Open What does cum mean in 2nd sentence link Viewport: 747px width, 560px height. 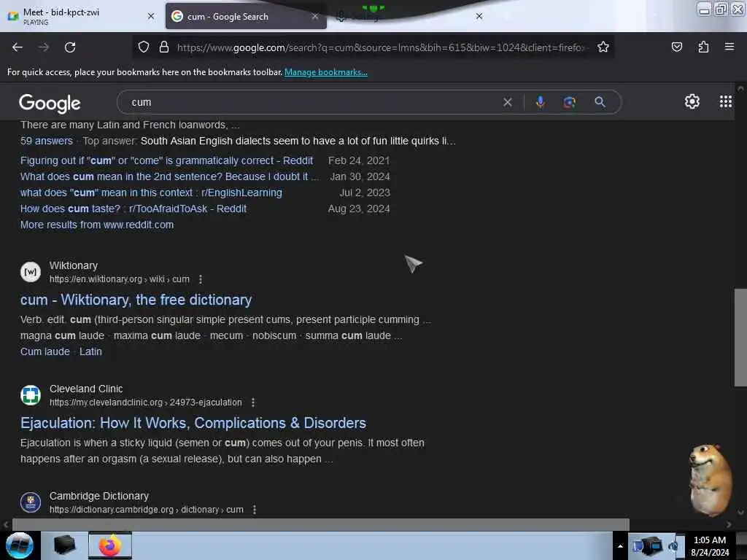(x=169, y=176)
